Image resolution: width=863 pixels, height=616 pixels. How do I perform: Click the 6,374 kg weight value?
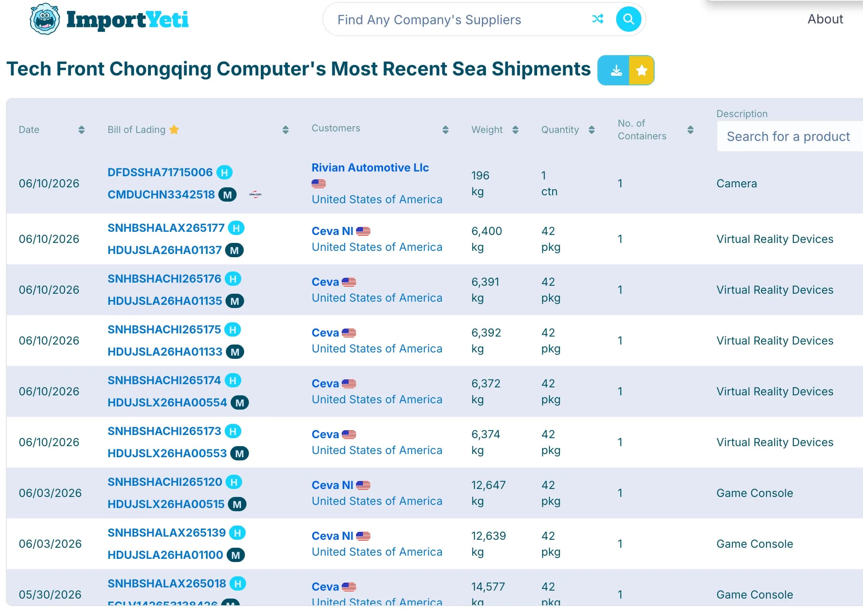click(x=485, y=442)
